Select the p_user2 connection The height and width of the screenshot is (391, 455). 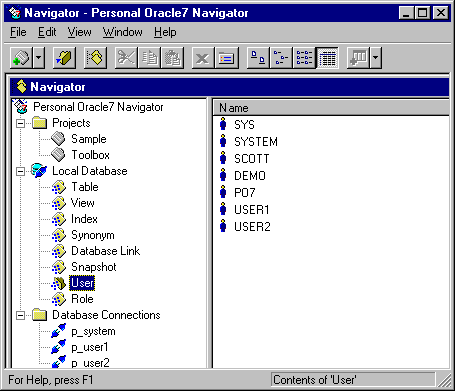tap(91, 363)
